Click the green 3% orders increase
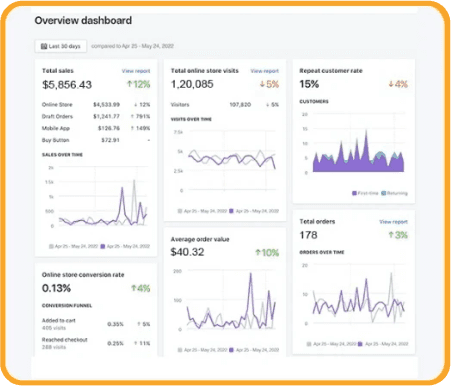 coord(398,235)
